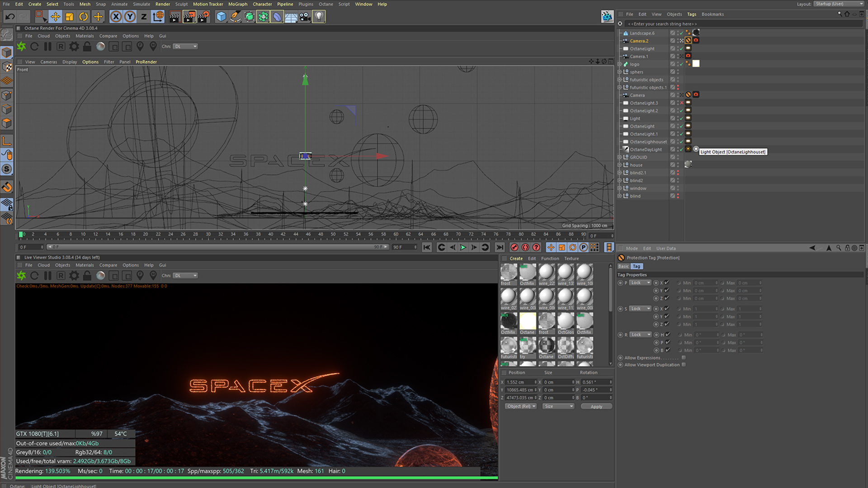Click the Cube primitive icon
This screenshot has width=868, height=488.
(221, 17)
